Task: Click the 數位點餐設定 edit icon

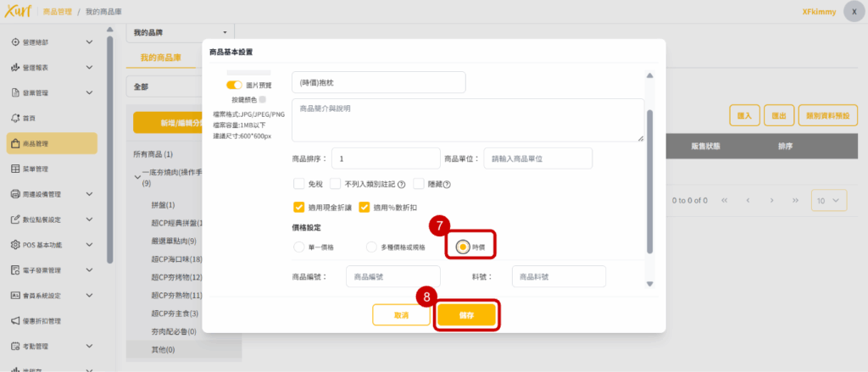Action: tap(15, 219)
